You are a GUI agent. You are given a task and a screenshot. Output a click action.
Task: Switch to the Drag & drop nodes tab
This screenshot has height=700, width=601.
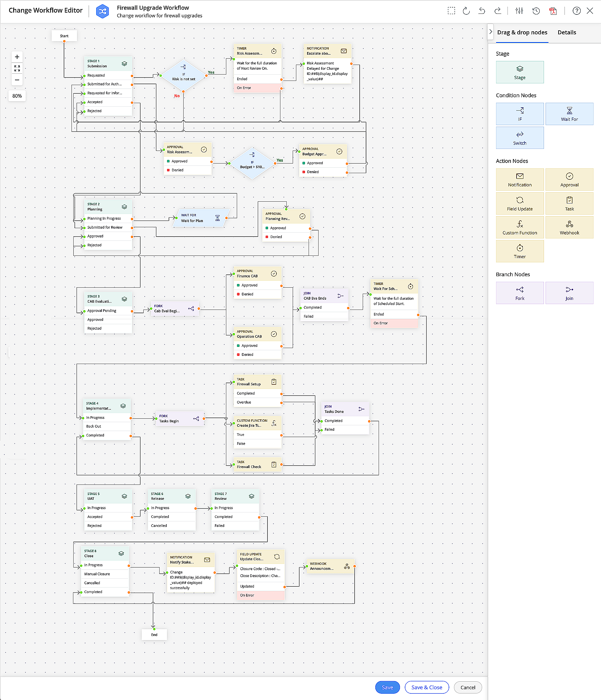pyautogui.click(x=522, y=32)
